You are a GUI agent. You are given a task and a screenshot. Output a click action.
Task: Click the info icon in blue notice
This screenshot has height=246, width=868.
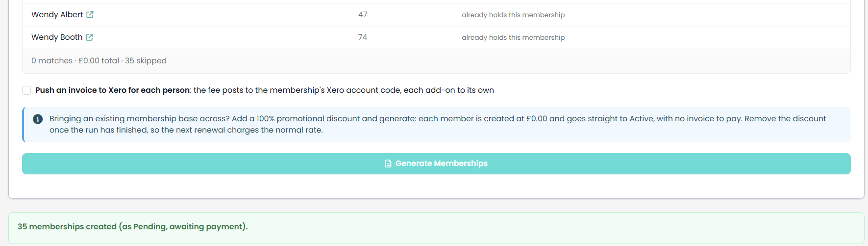click(x=38, y=119)
